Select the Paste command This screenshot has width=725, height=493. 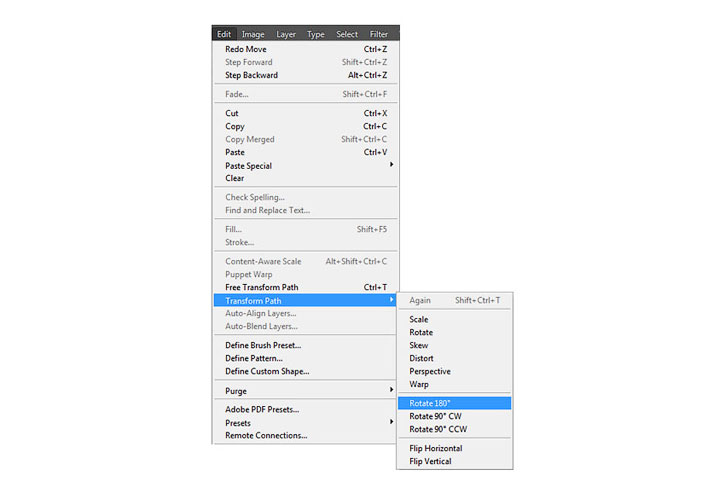[x=306, y=152]
